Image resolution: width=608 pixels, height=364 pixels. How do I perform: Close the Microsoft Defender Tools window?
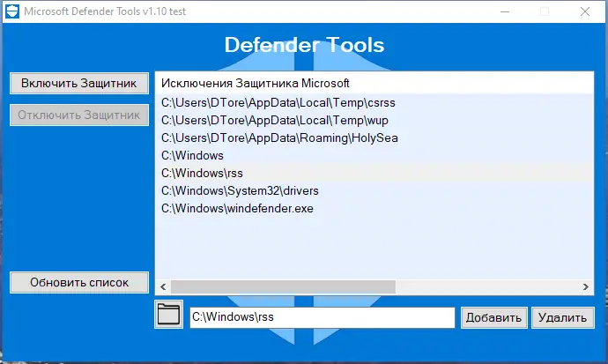pyautogui.click(x=585, y=11)
